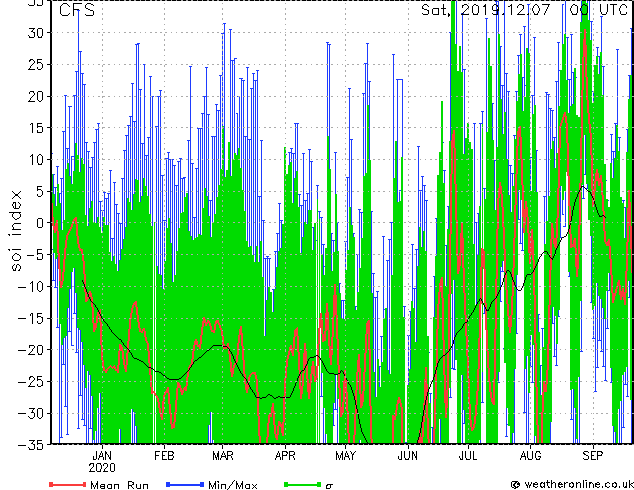Click the -5 y-axis tick value
The width and height of the screenshot is (634, 490).
(33, 255)
